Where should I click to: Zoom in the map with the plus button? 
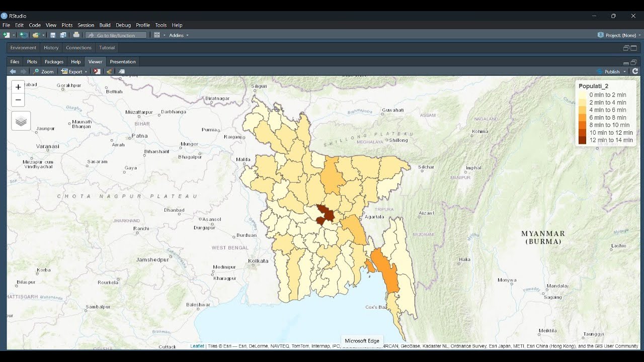(18, 87)
